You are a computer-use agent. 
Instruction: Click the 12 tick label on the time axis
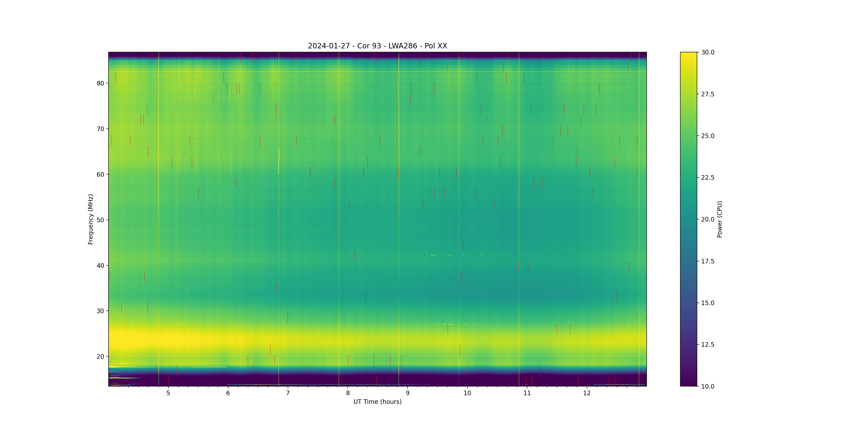pos(587,393)
